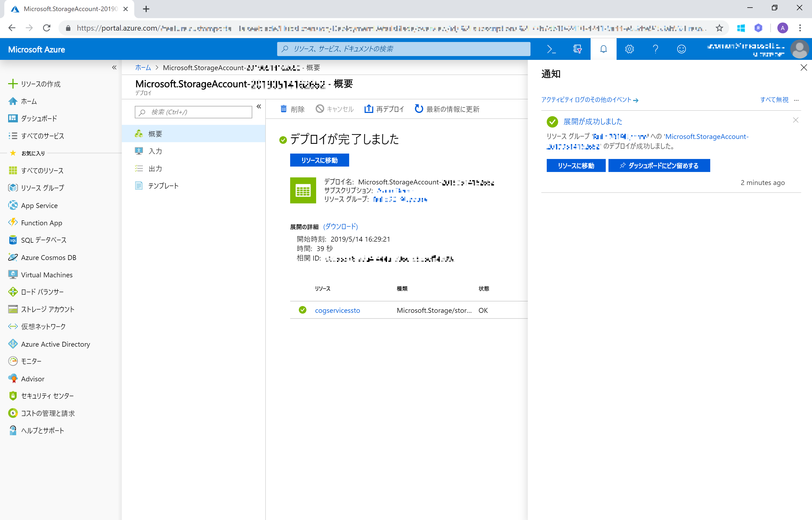Open Azure Cosmos DB in the sidebar
Image resolution: width=812 pixels, height=520 pixels.
pos(48,257)
